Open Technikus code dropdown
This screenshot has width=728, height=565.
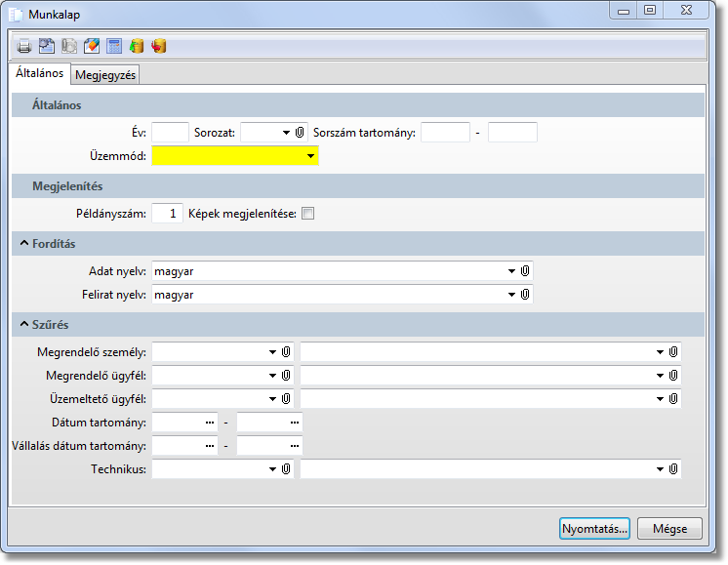(x=272, y=469)
